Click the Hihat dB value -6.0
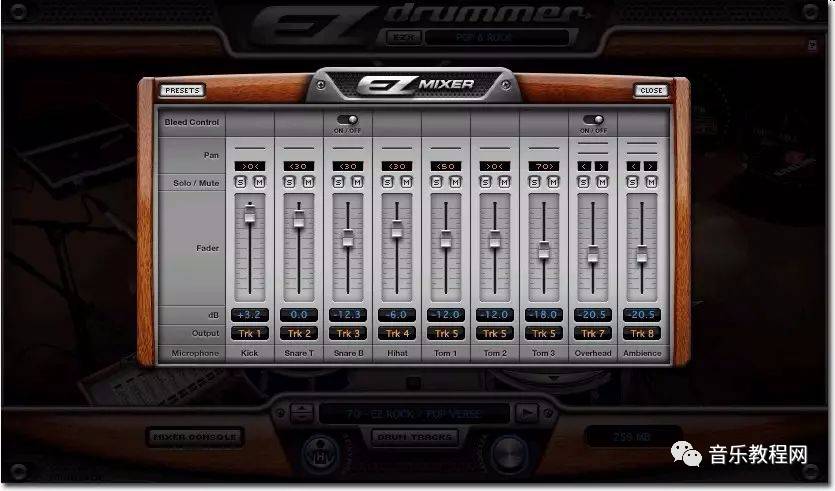Viewport: 835px width, 491px height. coord(397,315)
